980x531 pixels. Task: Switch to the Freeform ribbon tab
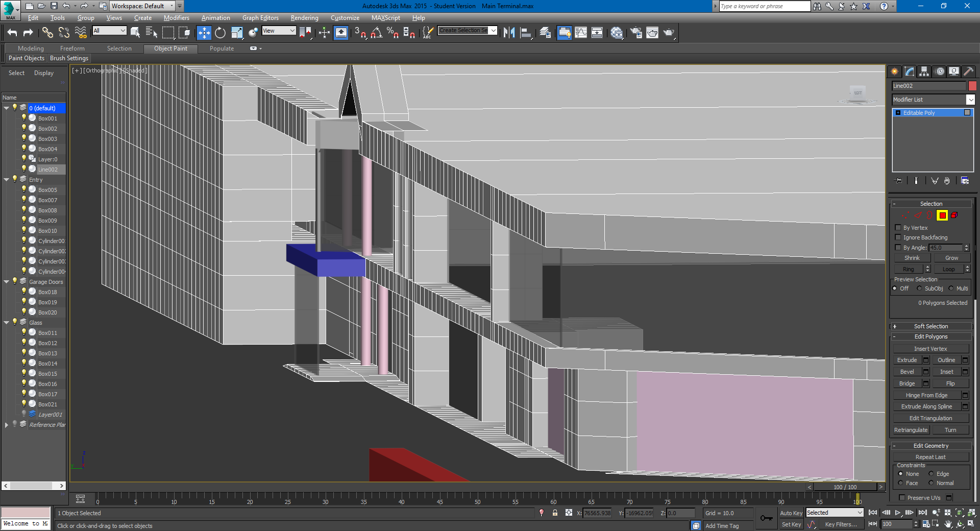coord(72,49)
